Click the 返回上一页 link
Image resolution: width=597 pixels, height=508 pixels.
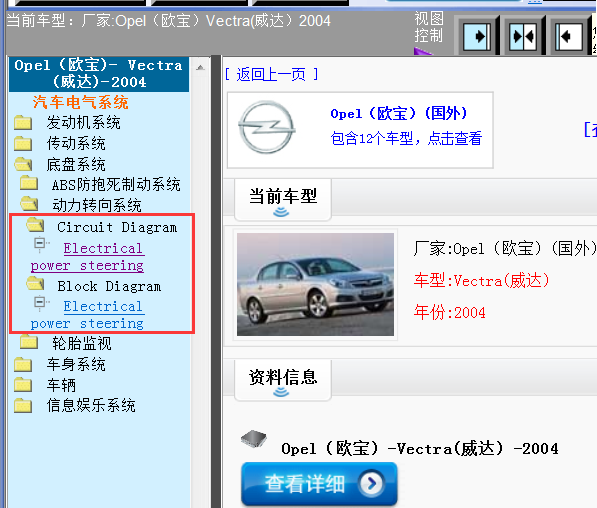coord(271,74)
